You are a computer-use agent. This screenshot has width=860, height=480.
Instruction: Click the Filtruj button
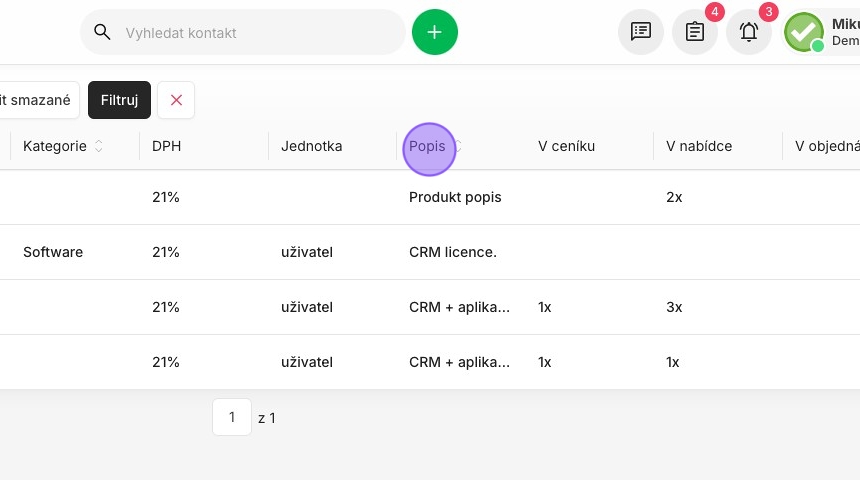pos(119,100)
